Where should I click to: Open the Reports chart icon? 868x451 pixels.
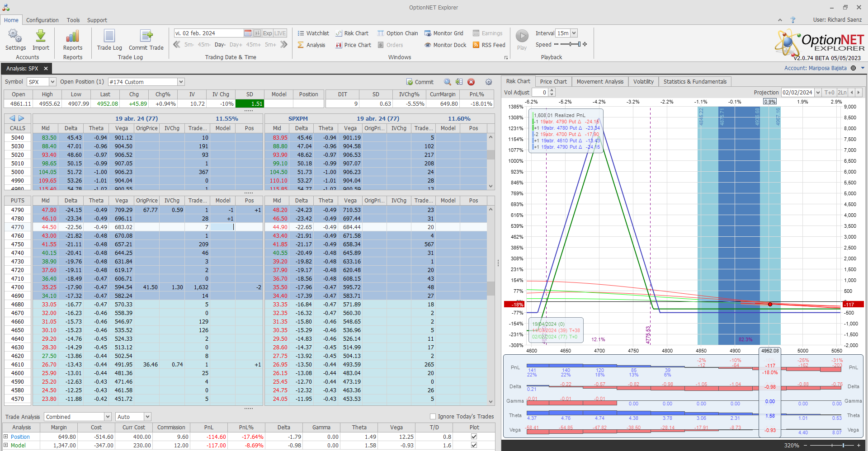coord(72,36)
